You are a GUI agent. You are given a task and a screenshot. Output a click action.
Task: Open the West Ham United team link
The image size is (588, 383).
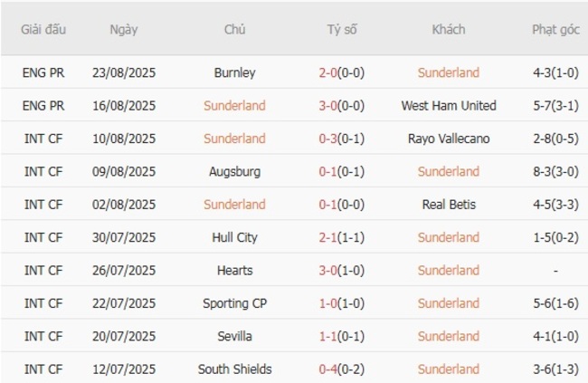(x=449, y=106)
